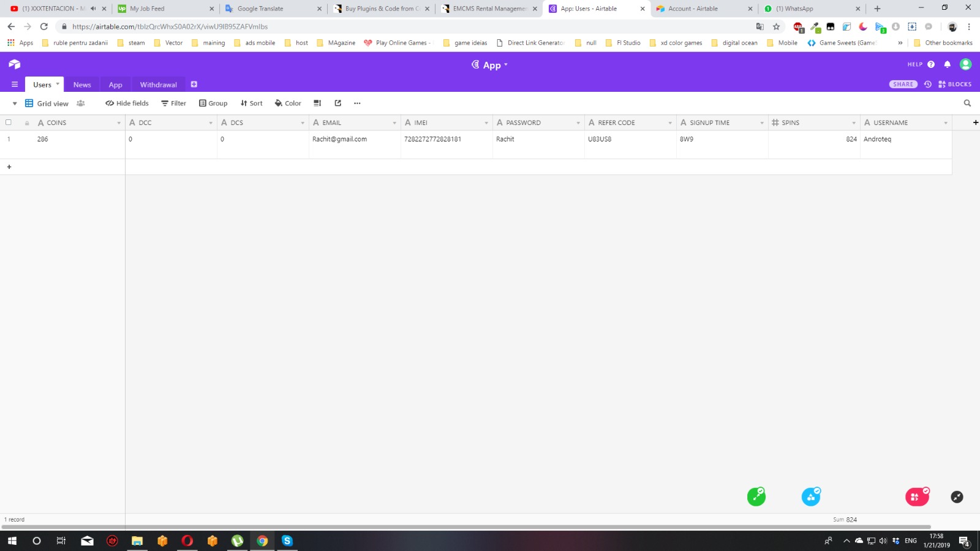This screenshot has width=980, height=551.
Task: Open the SPINS field dropdown
Action: pyautogui.click(x=854, y=123)
